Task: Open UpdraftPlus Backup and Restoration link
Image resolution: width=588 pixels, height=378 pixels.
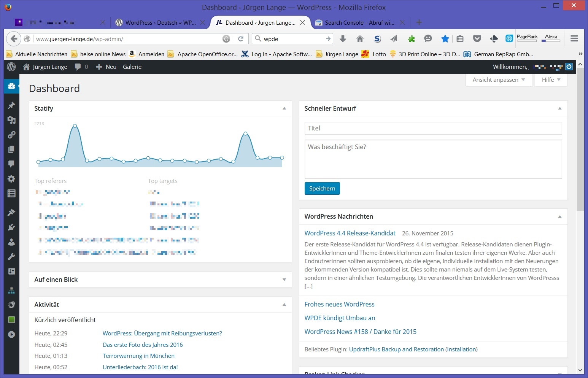Action: click(396, 349)
